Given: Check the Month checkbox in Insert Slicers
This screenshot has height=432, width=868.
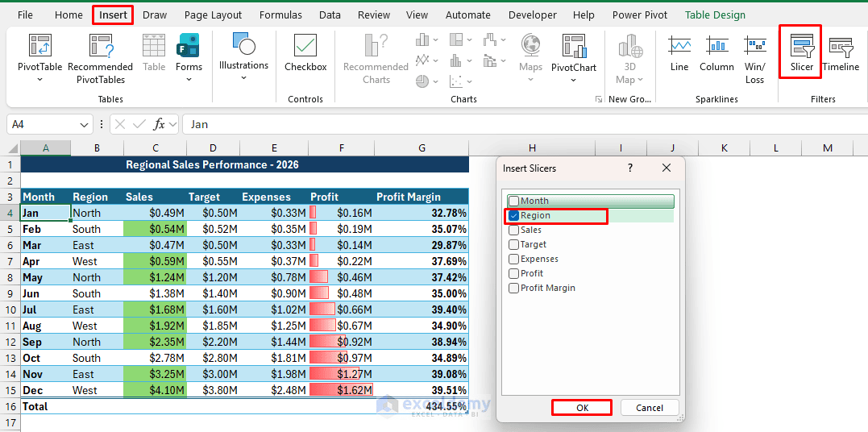Looking at the screenshot, I should point(513,201).
